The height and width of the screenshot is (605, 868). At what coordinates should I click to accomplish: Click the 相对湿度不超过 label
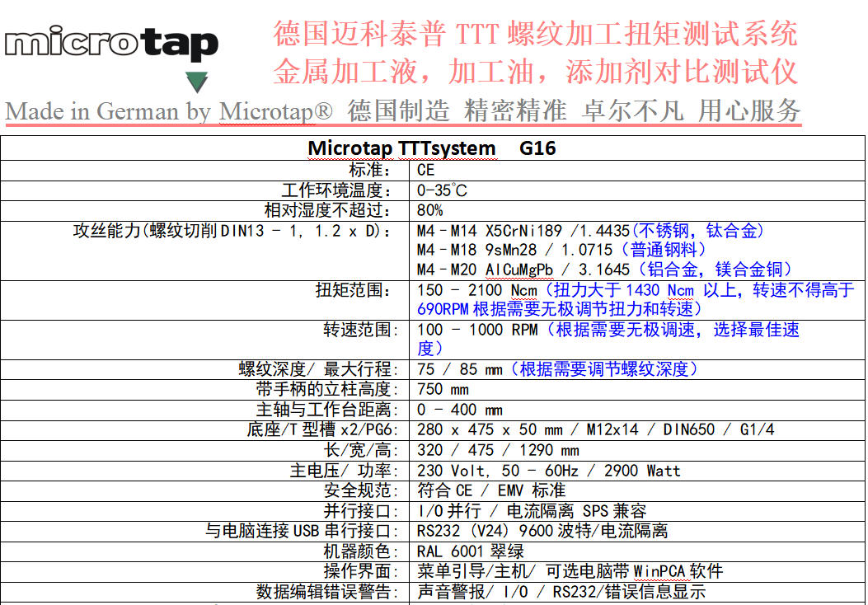(328, 210)
